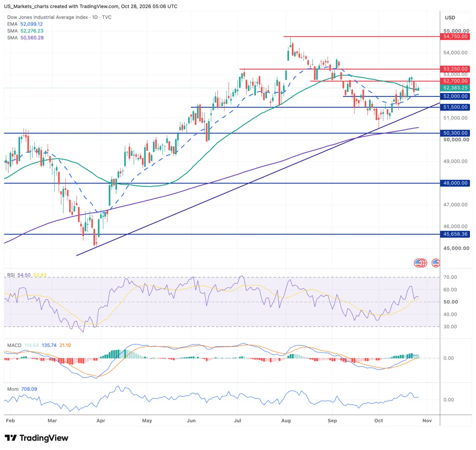476x450 pixels.
Task: Click the blue 48,000.00 price label
Action: tap(455, 183)
